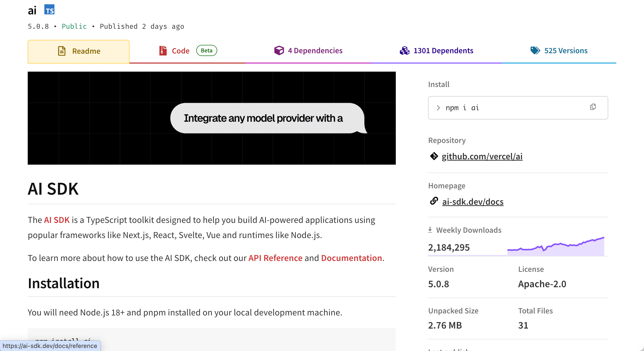
Task: Open the github.com/vercel/ai link
Action: pos(482,156)
